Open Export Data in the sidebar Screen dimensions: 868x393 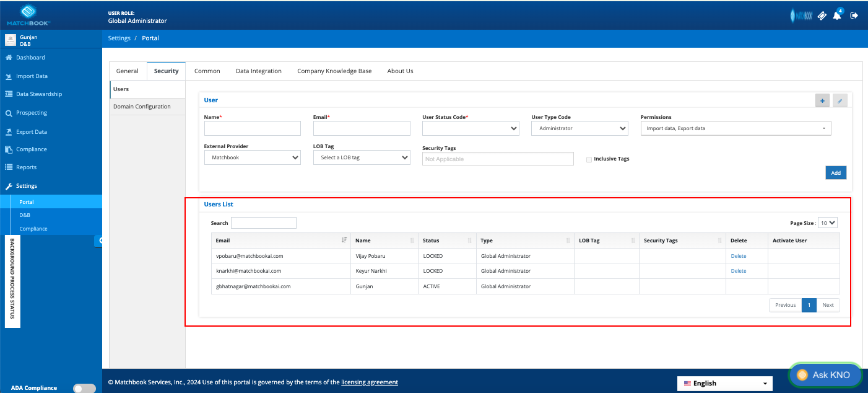click(32, 132)
